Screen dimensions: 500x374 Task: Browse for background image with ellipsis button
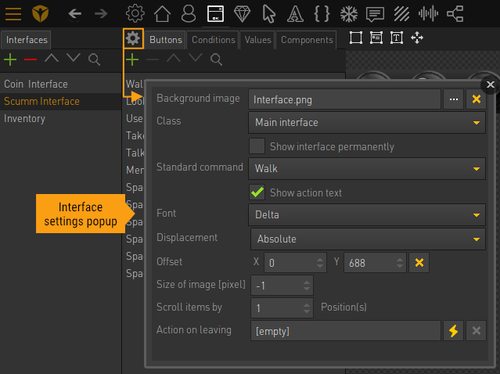click(x=453, y=99)
